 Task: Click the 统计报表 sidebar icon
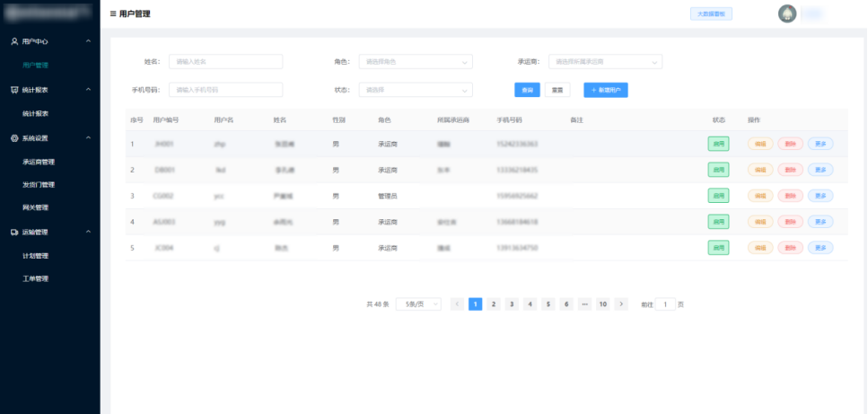pyautogui.click(x=14, y=90)
